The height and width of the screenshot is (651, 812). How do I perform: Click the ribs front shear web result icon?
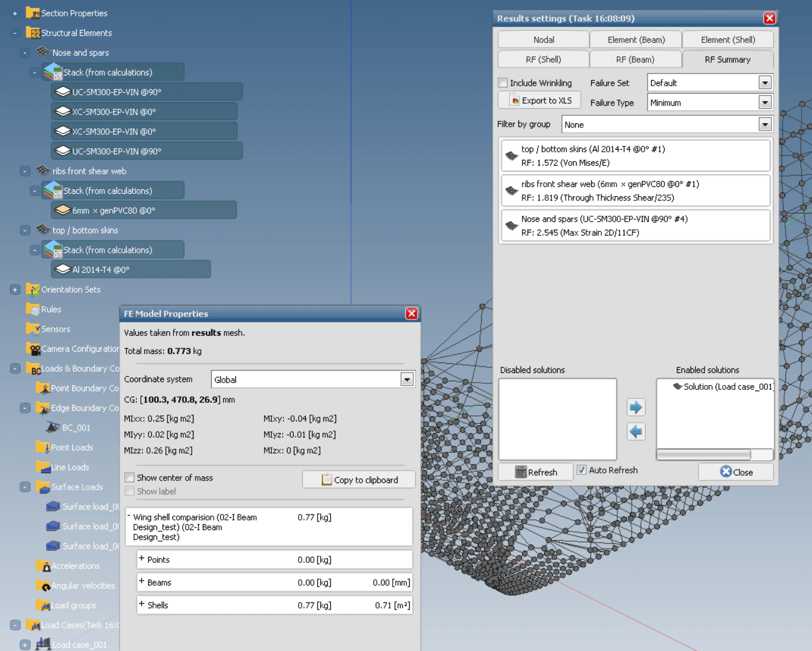[x=512, y=191]
